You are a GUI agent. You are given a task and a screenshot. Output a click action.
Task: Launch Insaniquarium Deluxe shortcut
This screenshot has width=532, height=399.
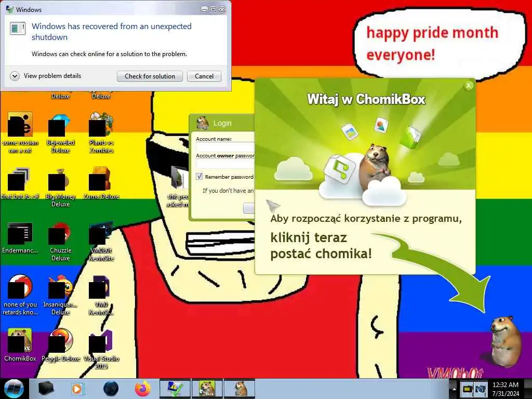(x=60, y=295)
